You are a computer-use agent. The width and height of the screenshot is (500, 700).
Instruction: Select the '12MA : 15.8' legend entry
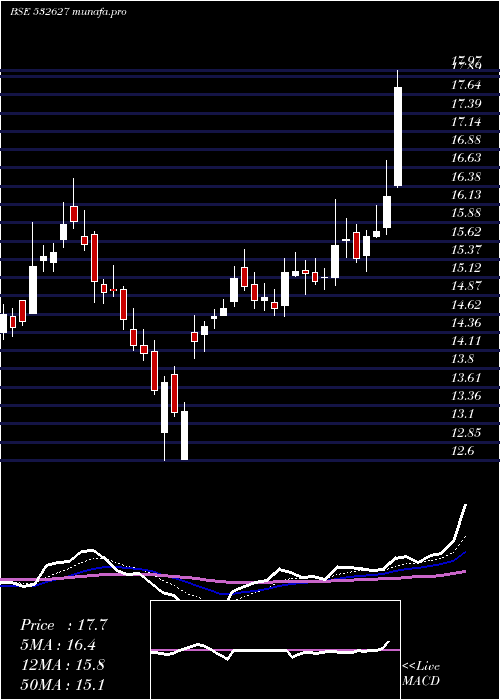coord(63,665)
